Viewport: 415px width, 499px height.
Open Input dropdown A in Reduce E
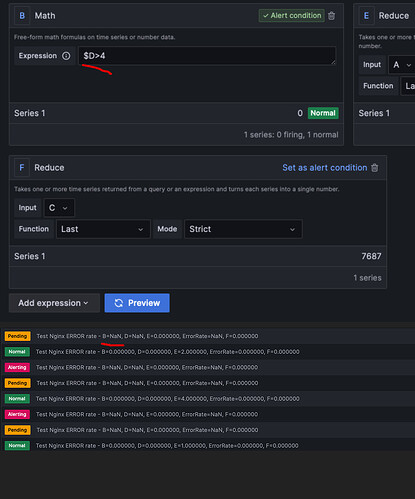click(x=402, y=65)
